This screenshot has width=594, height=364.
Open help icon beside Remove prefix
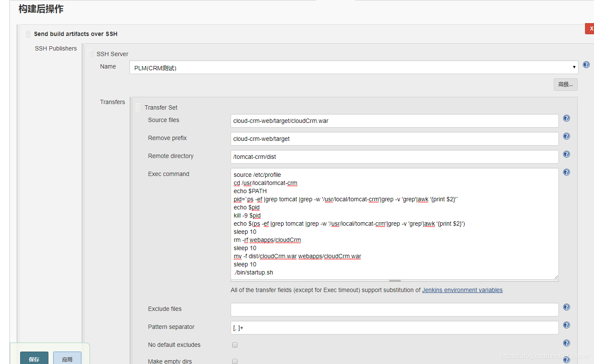[x=566, y=137]
